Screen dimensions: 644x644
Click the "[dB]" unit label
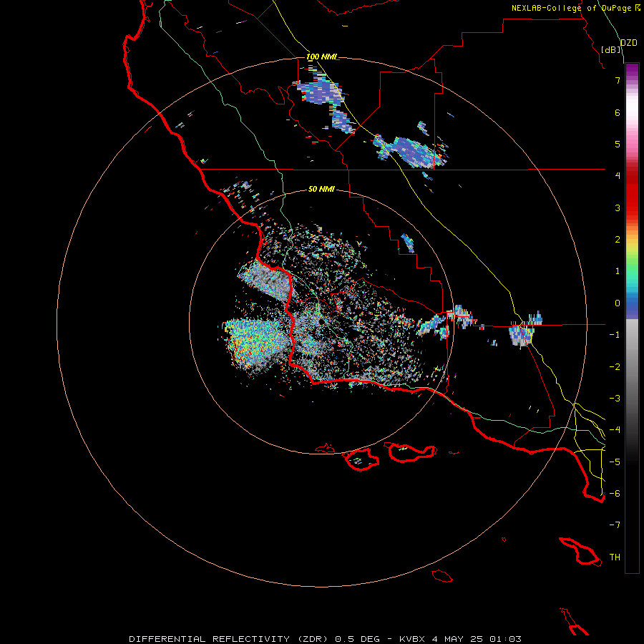pos(611,49)
